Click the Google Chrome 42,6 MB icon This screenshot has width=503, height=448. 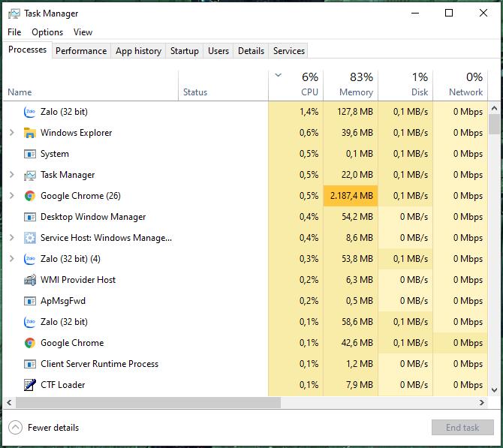[29, 343]
